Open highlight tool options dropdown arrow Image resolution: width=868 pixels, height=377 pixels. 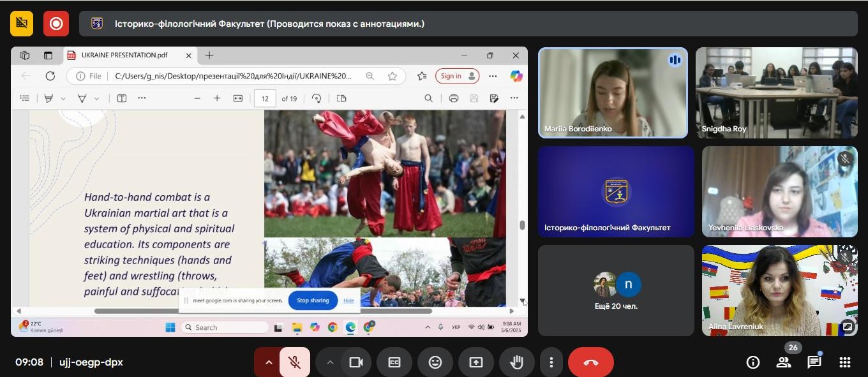[63, 99]
